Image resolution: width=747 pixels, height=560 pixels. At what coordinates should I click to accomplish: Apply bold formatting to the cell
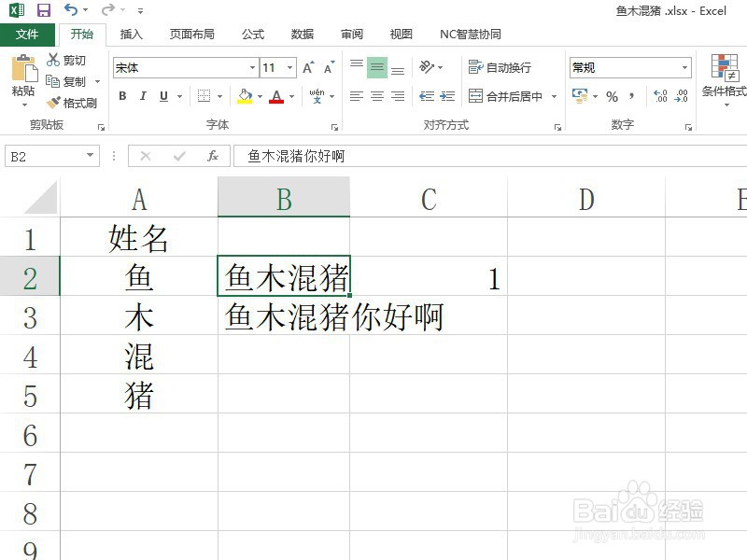pos(122,96)
